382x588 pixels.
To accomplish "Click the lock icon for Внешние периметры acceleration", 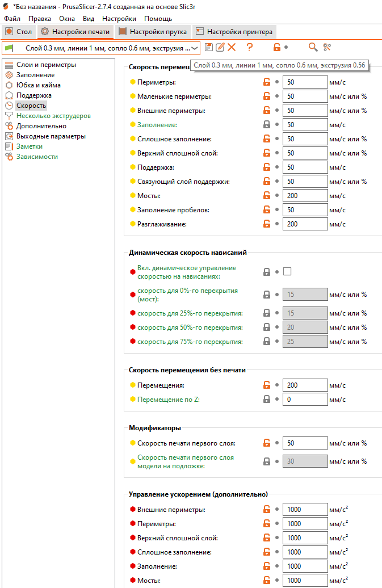I will click(267, 509).
